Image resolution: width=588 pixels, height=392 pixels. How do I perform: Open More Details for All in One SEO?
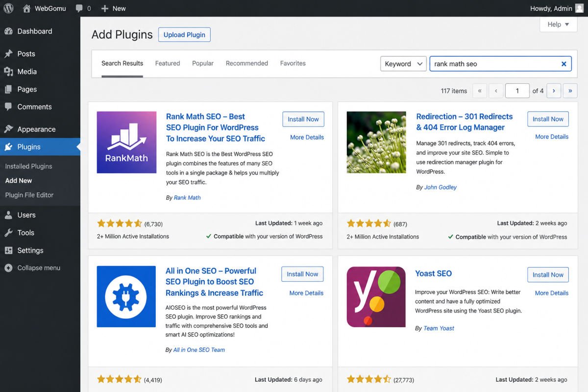306,293
